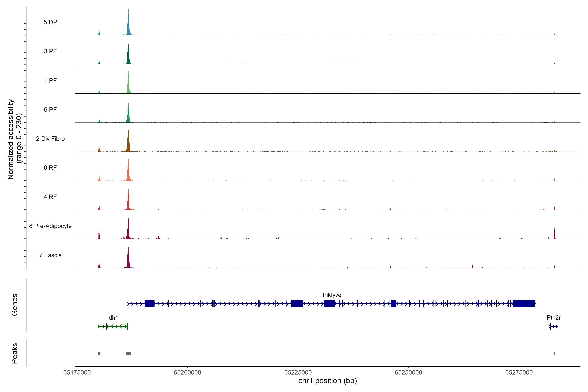Click the far-right small gray peak marker
Screen dimensions: 588x392
click(554, 353)
